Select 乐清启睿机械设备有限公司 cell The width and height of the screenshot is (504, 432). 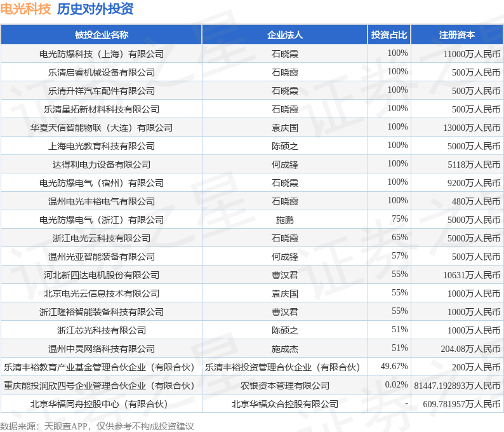tap(102, 72)
